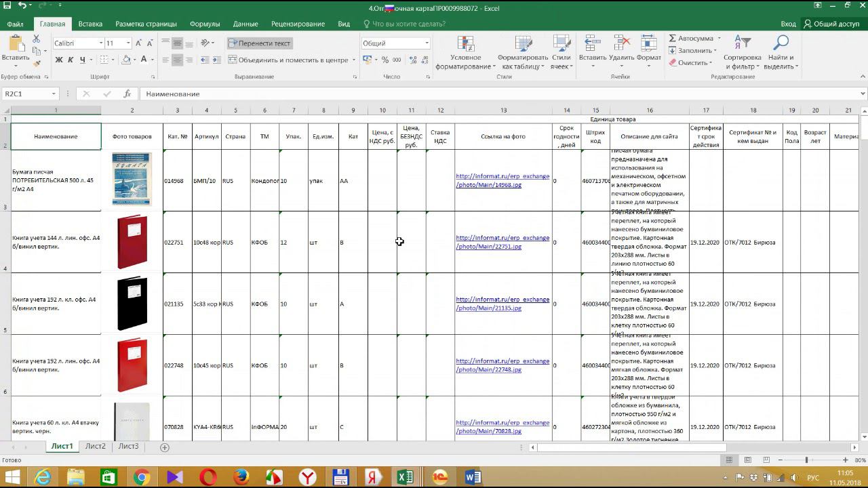Toggle Bold (Ж) formatting
Image resolution: width=868 pixels, height=488 pixels.
tap(59, 60)
